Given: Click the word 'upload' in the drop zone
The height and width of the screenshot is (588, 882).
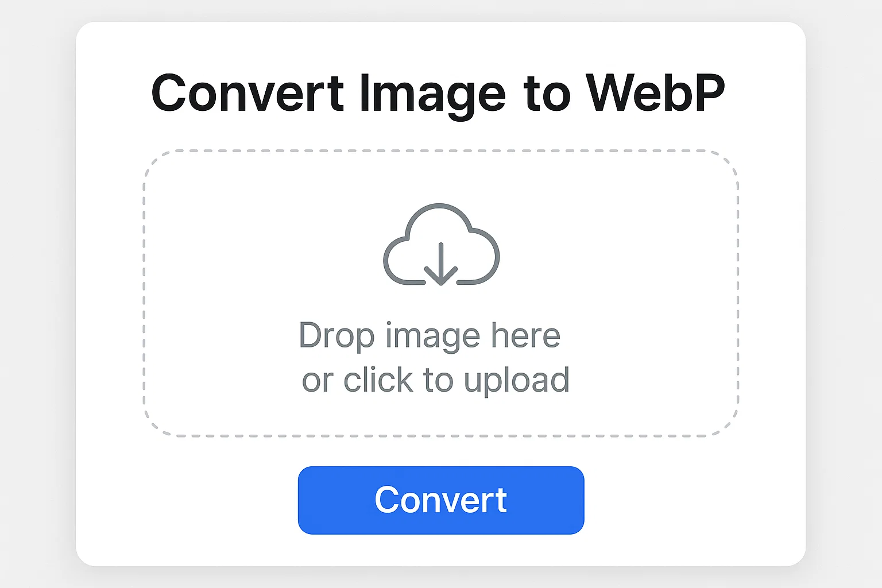Looking at the screenshot, I should pos(517,380).
